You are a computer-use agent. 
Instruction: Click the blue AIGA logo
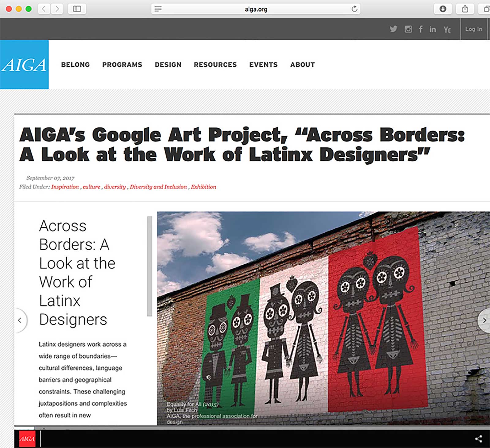click(x=24, y=64)
